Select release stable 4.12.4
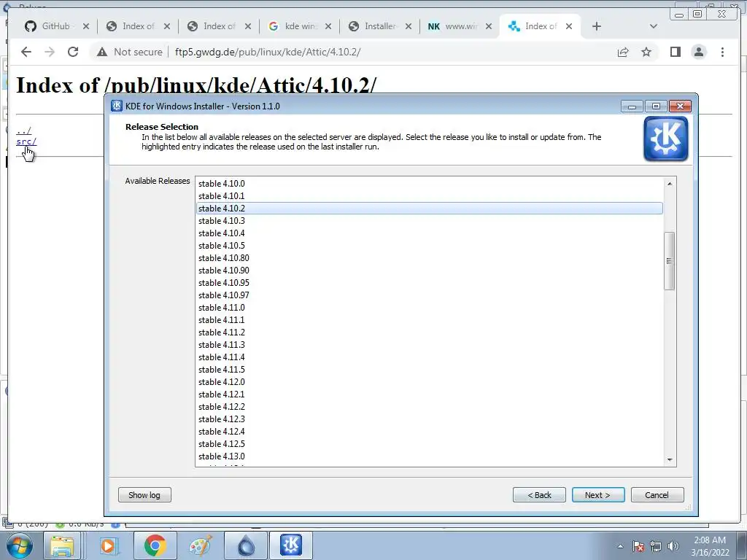This screenshot has height=560, width=747. tap(429, 431)
